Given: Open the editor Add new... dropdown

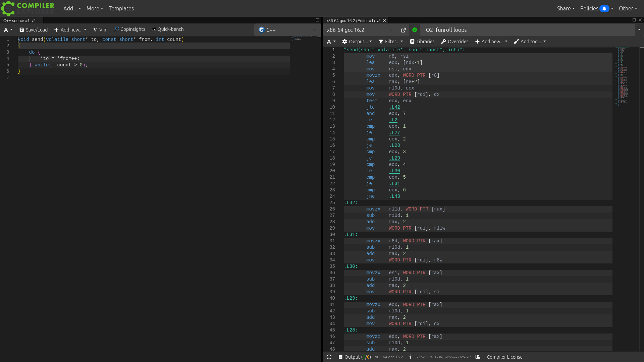Looking at the screenshot, I should click(x=70, y=30).
